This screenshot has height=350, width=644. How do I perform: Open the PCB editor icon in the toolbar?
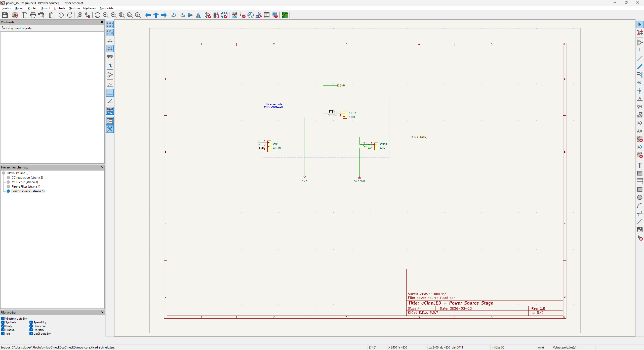coord(285,15)
